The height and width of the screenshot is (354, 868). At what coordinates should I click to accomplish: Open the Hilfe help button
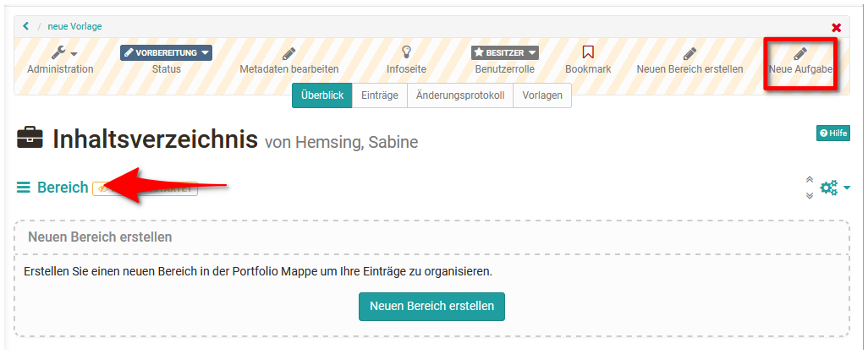click(833, 133)
